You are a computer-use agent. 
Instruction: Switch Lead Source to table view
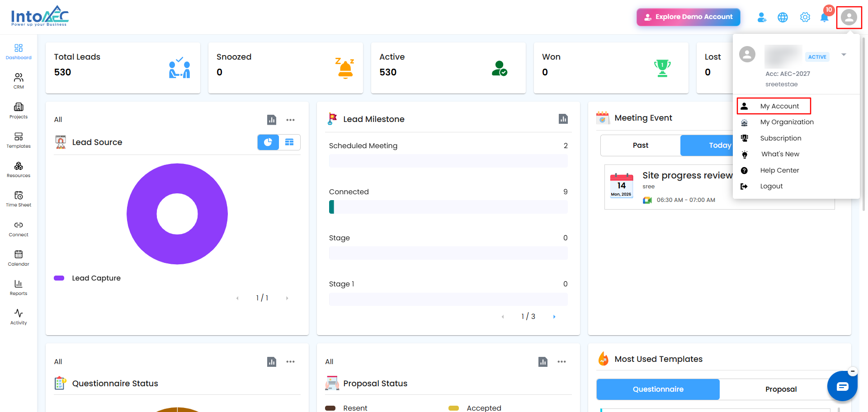coord(289,142)
